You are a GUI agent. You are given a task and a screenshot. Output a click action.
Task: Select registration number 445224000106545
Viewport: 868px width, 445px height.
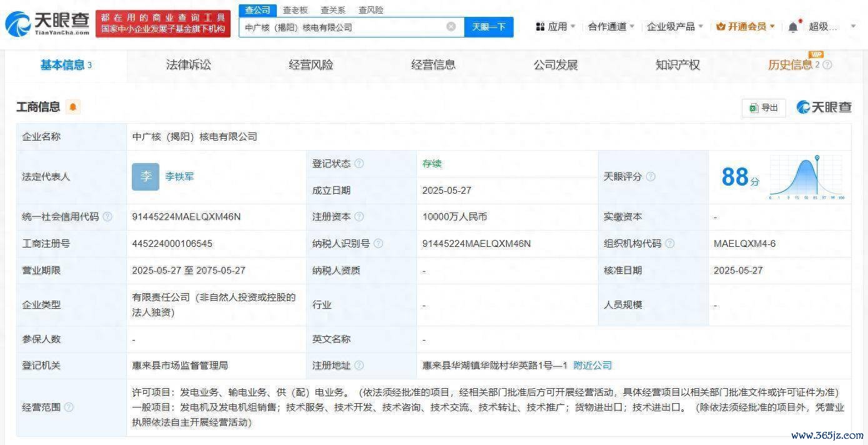tap(172, 244)
